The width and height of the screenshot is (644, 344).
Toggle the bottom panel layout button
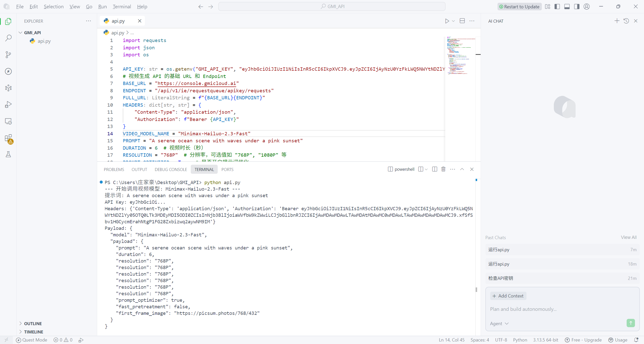[x=567, y=7]
